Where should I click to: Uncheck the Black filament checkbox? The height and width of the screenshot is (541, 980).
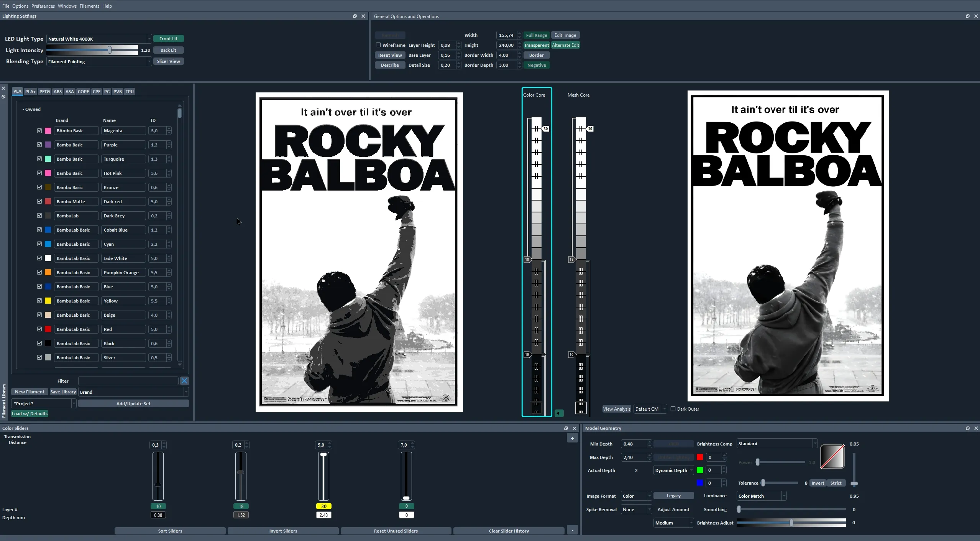point(39,344)
